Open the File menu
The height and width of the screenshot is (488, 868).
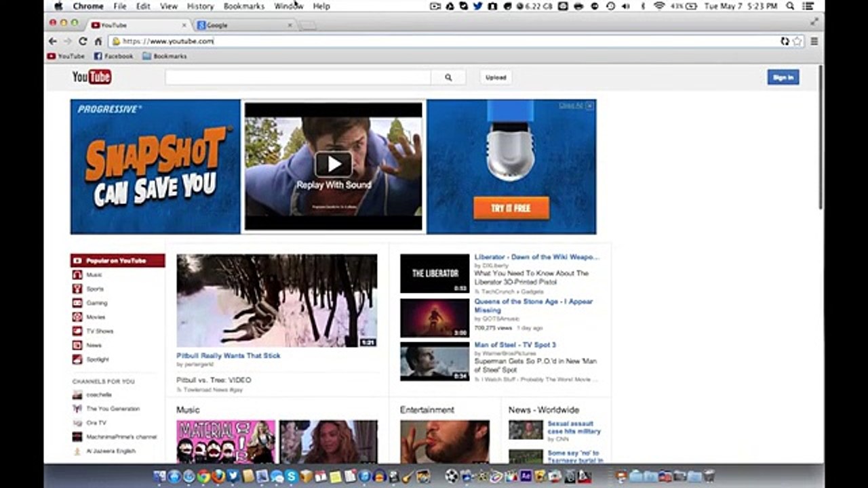[x=120, y=6]
